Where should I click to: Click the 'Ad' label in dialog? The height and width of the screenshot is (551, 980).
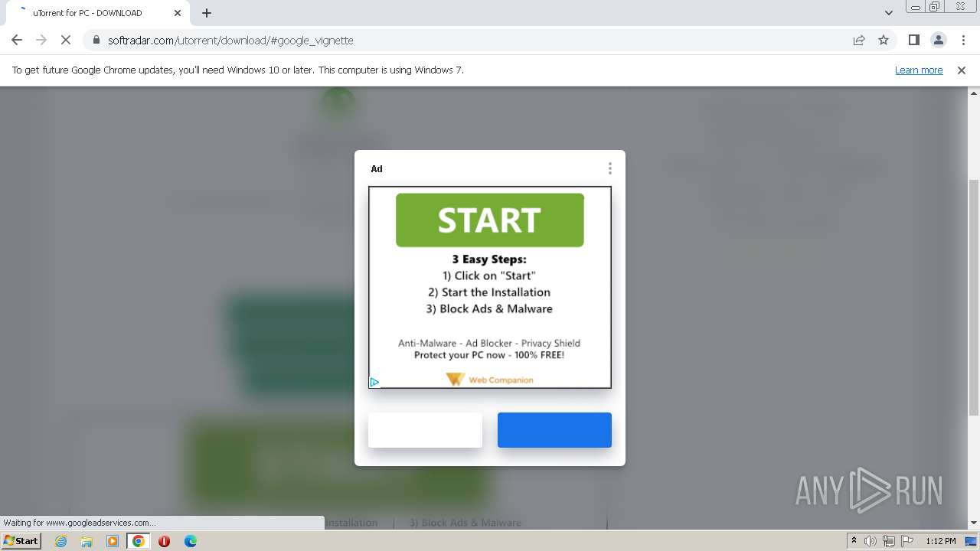pyautogui.click(x=377, y=168)
